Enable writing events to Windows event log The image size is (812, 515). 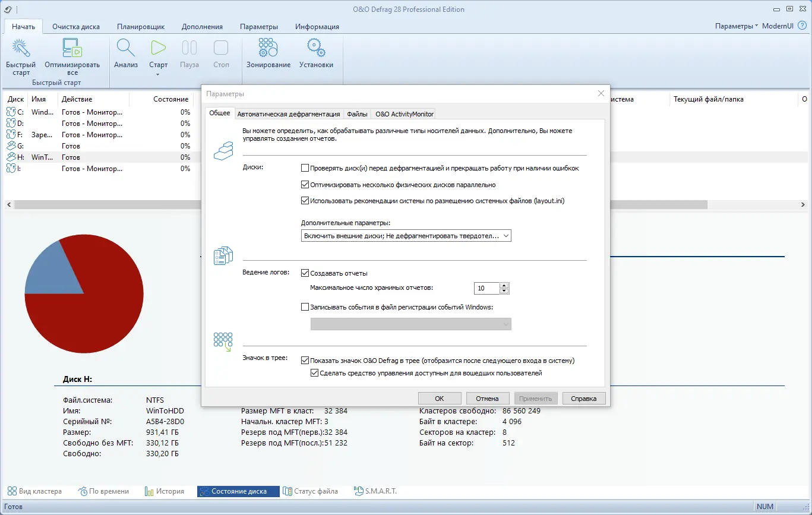click(305, 307)
